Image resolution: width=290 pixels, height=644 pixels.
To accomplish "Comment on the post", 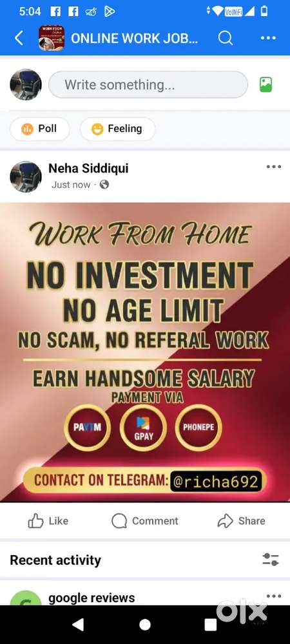I will point(145,521).
